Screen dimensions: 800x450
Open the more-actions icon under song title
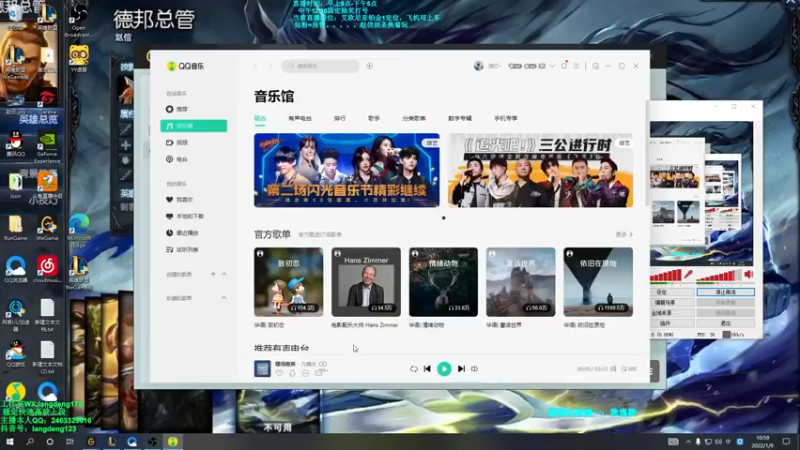pyautogui.click(x=305, y=373)
